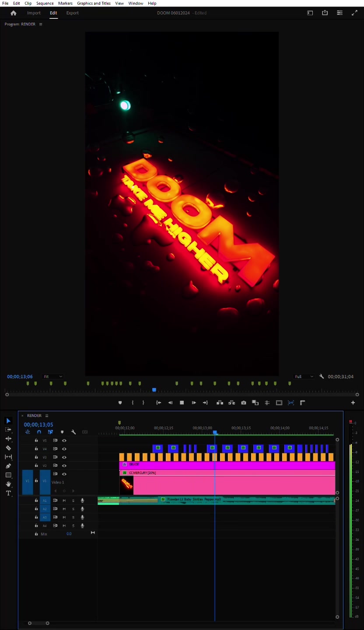Open Graphics and Titles menu
This screenshot has height=630, width=364.
point(94,3)
